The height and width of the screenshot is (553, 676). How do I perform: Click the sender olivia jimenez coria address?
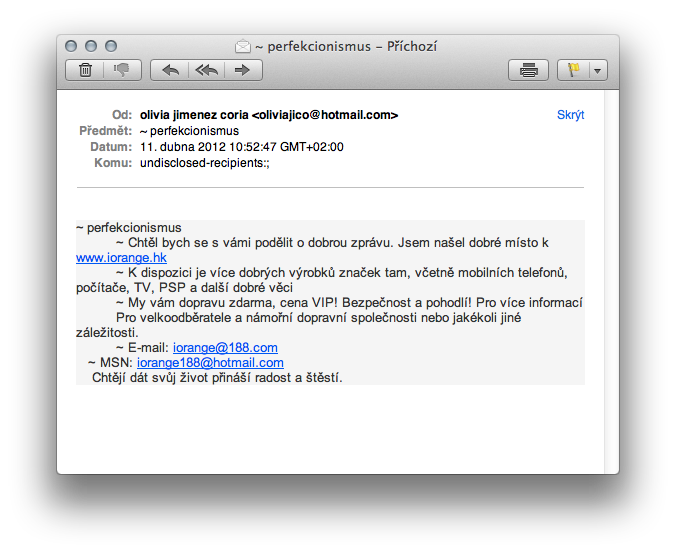269,115
